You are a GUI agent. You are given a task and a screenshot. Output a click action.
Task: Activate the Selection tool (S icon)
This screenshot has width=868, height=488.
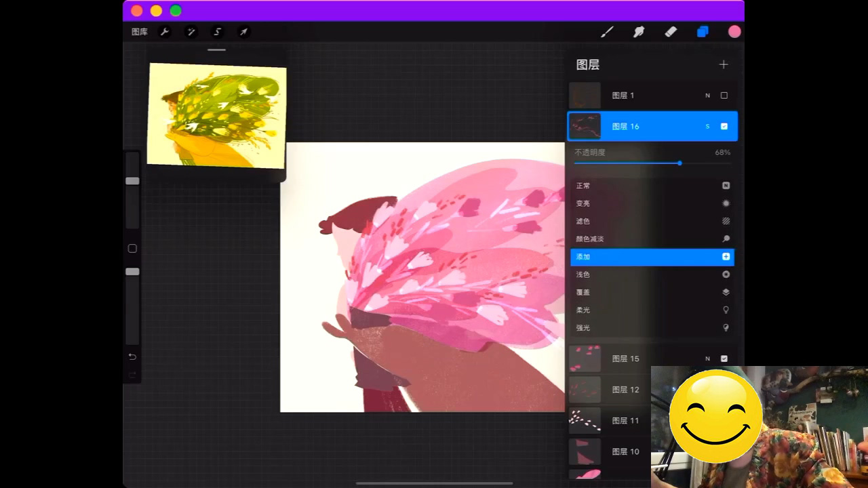[217, 32]
